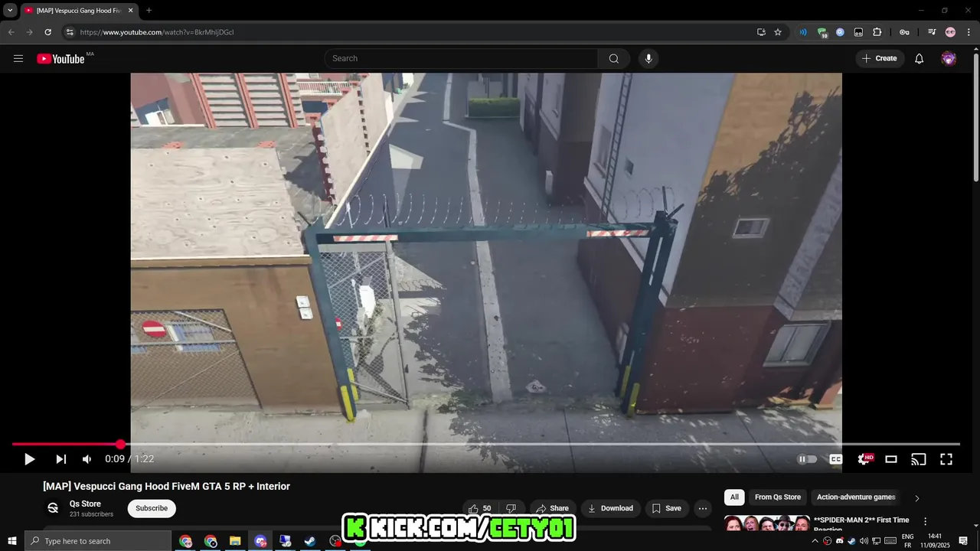Toggle the autoplay switch

(x=805, y=459)
